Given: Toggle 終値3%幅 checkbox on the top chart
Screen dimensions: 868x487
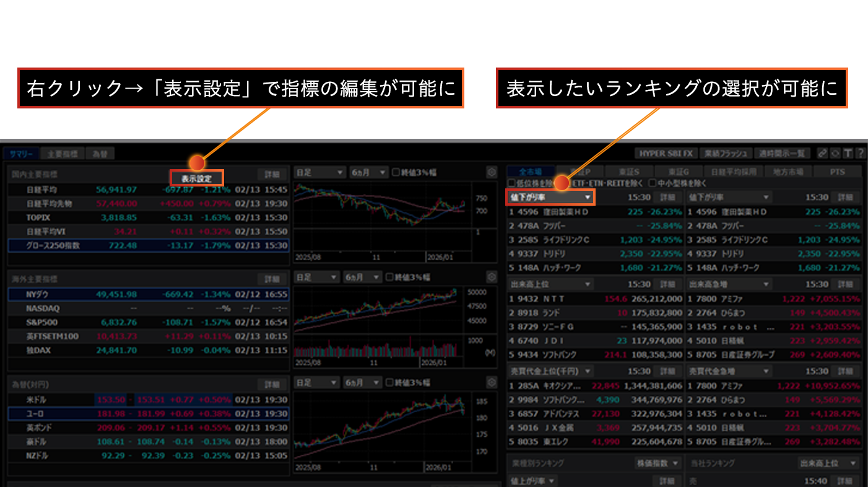Looking at the screenshot, I should tap(396, 172).
